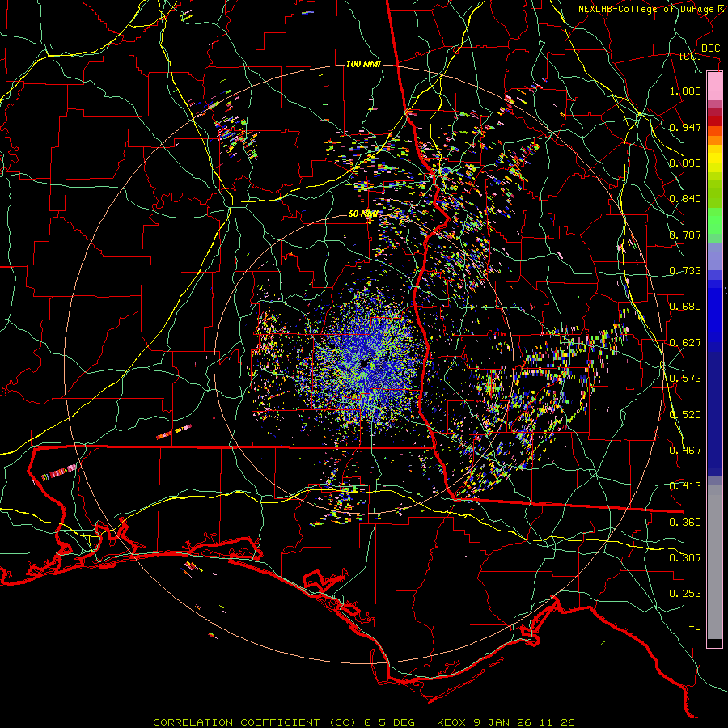This screenshot has width=728, height=728.
Task: Click the 0.307 legend value
Action: [x=685, y=558]
